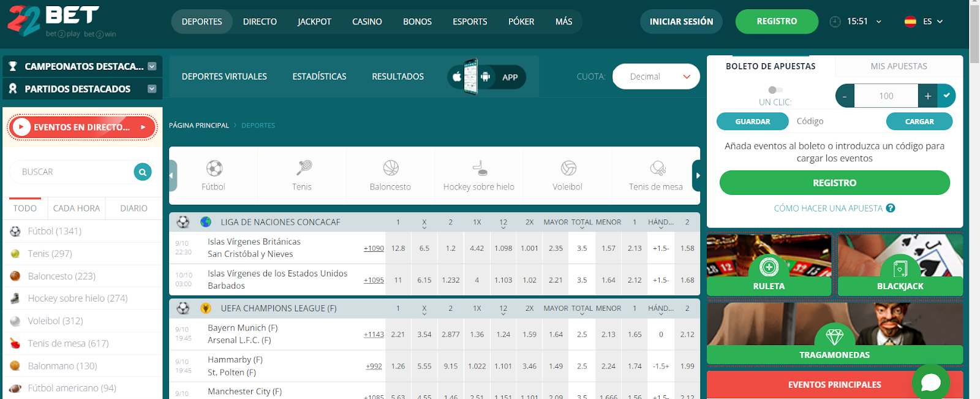Image resolution: width=980 pixels, height=399 pixels.
Task: Click CARGAR code button
Action: [919, 121]
